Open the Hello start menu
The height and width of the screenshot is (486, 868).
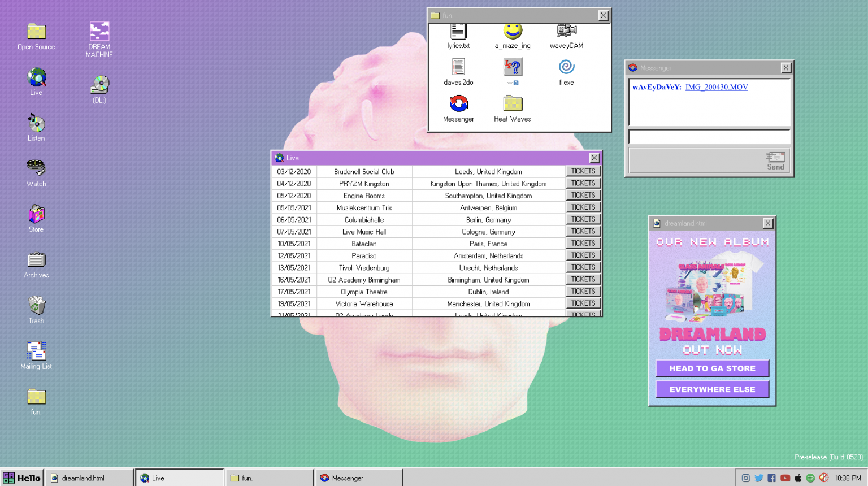coord(22,478)
